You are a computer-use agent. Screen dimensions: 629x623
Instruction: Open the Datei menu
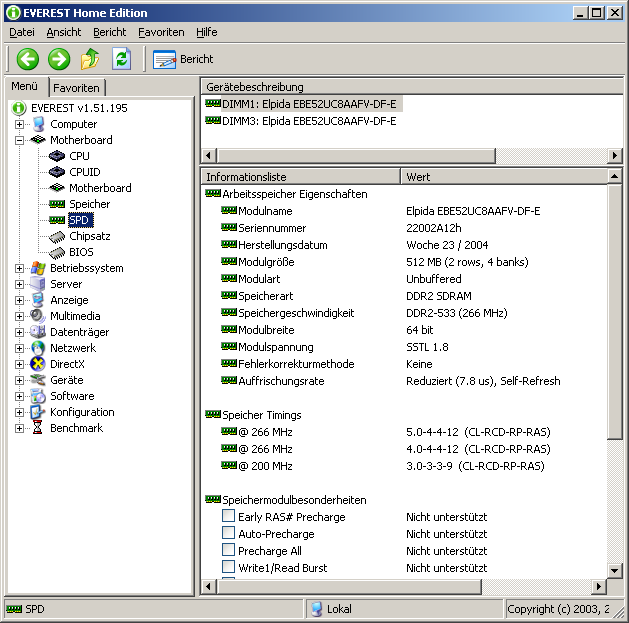pyautogui.click(x=22, y=32)
